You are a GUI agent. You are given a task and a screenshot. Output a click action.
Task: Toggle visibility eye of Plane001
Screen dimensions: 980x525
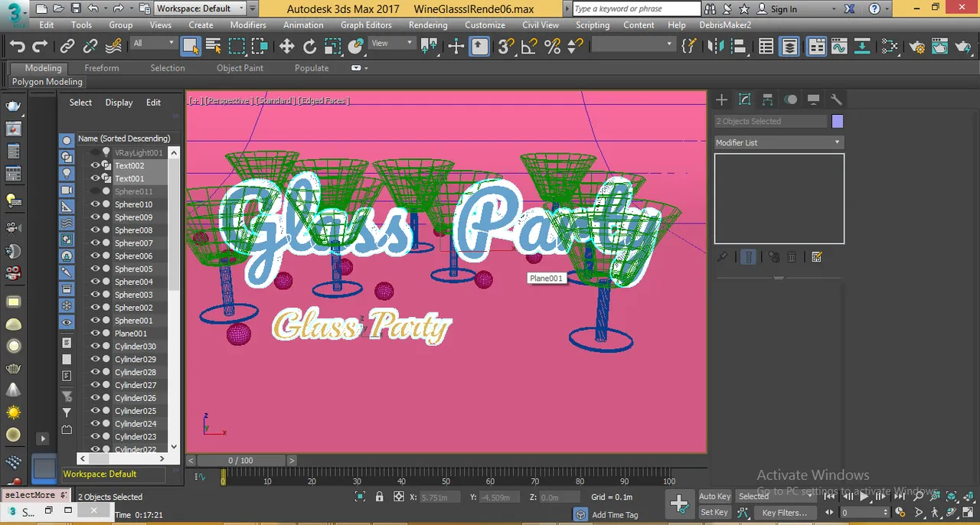tap(96, 333)
